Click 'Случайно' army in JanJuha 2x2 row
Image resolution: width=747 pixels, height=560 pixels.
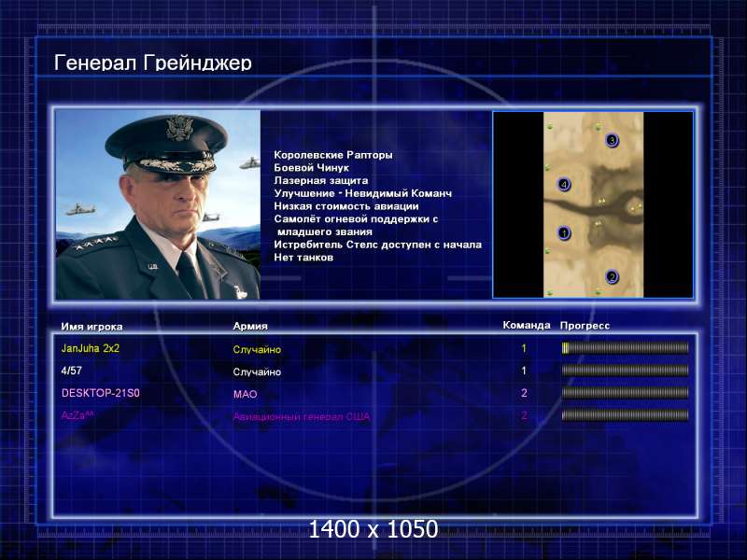click(x=257, y=349)
